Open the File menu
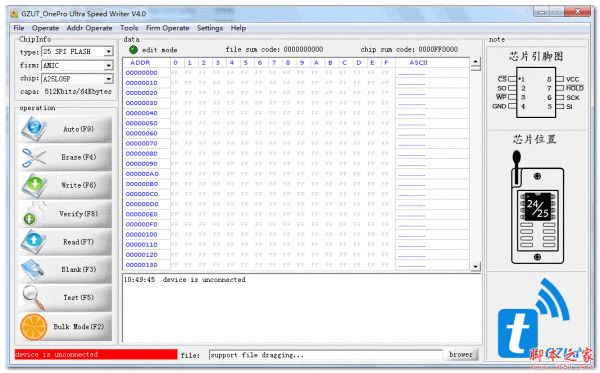This screenshot has width=600, height=373. (19, 28)
